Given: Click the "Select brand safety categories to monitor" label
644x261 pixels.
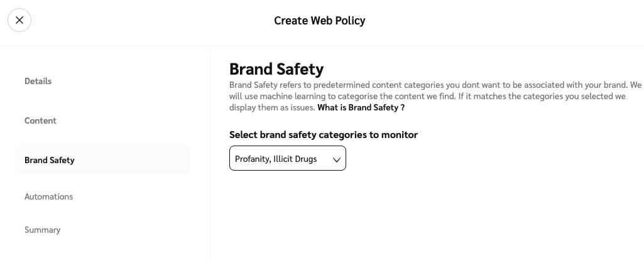Looking at the screenshot, I should click(324, 134).
